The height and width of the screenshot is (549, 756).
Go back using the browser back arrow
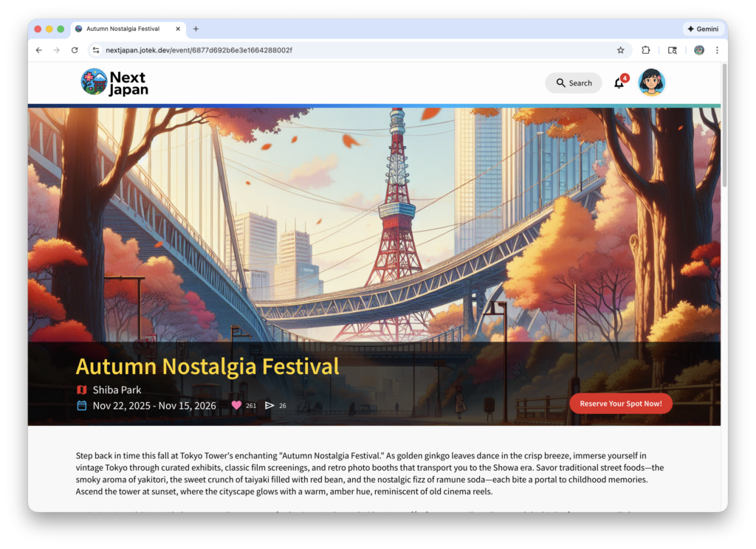coord(38,49)
